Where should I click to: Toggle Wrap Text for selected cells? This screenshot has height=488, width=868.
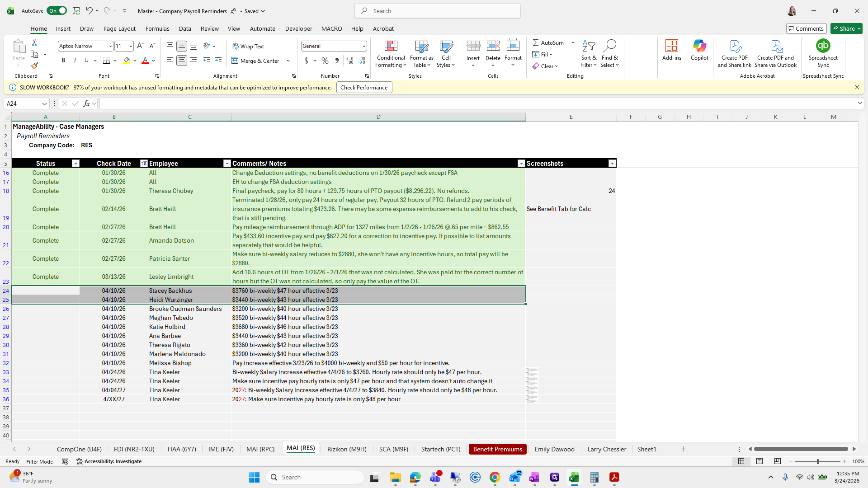[248, 46]
